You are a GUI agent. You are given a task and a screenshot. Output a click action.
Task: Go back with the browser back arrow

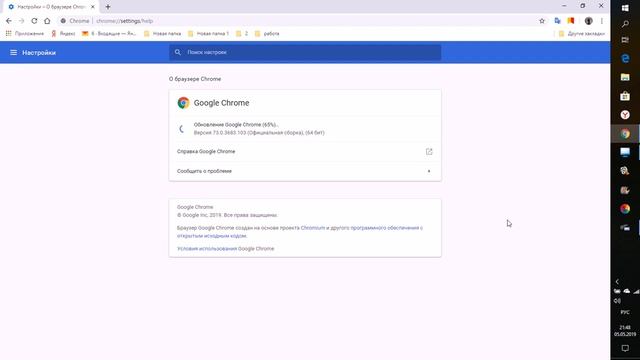click(x=9, y=21)
